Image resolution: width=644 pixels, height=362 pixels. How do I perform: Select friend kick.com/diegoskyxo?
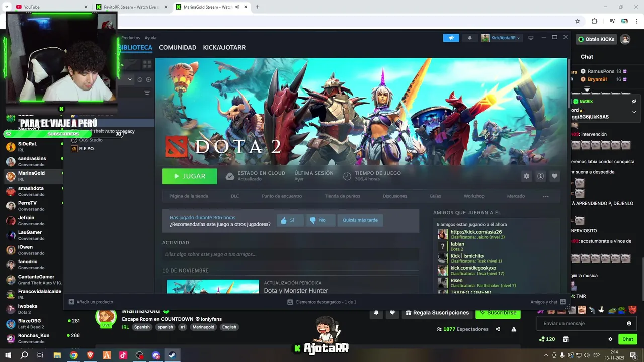[x=473, y=270]
